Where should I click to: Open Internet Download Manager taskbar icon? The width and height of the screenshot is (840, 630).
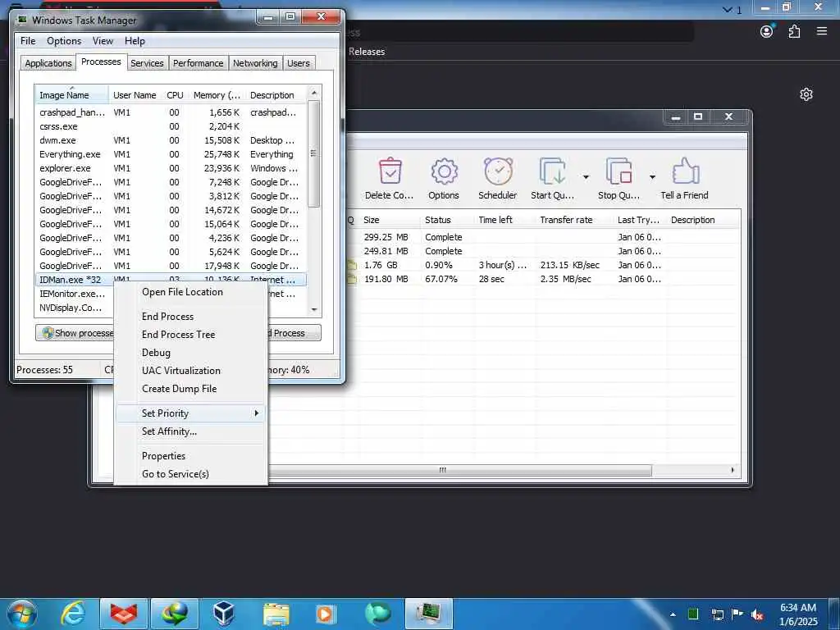[175, 614]
